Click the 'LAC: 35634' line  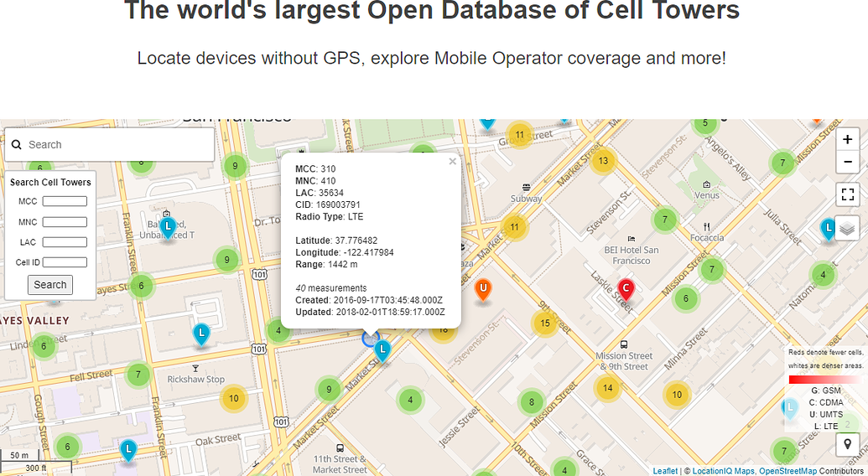tap(320, 193)
